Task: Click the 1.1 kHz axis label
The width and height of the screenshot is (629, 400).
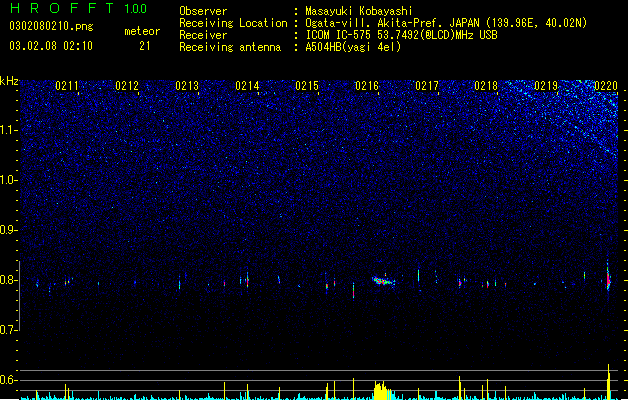Action: click(x=8, y=130)
